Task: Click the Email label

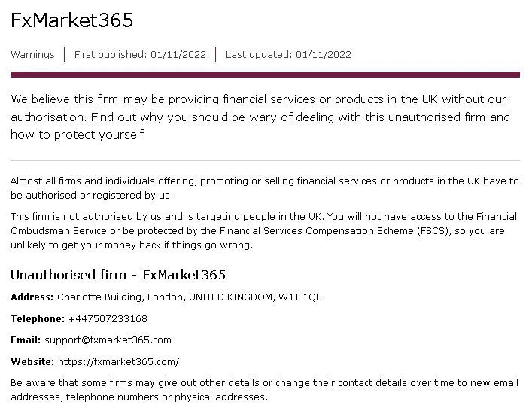Action: coord(26,340)
